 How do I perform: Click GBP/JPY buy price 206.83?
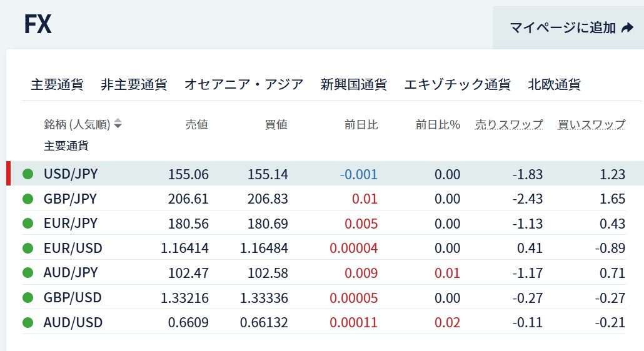pos(268,199)
